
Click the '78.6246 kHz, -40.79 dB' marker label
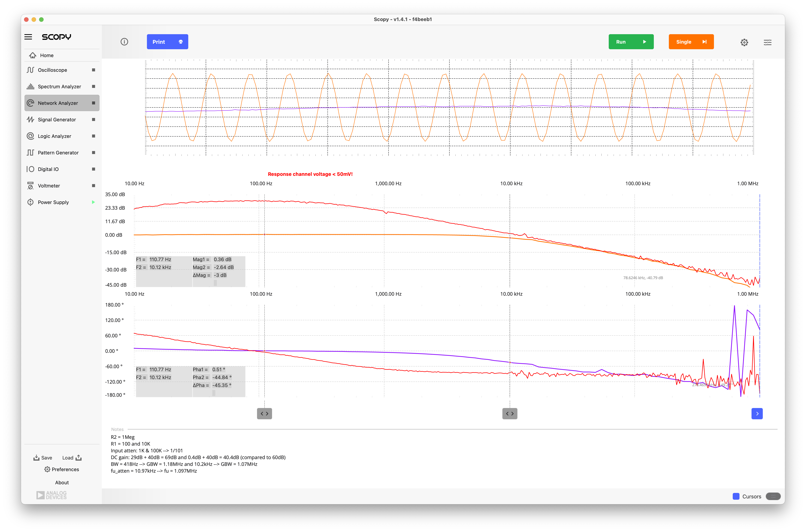643,277
